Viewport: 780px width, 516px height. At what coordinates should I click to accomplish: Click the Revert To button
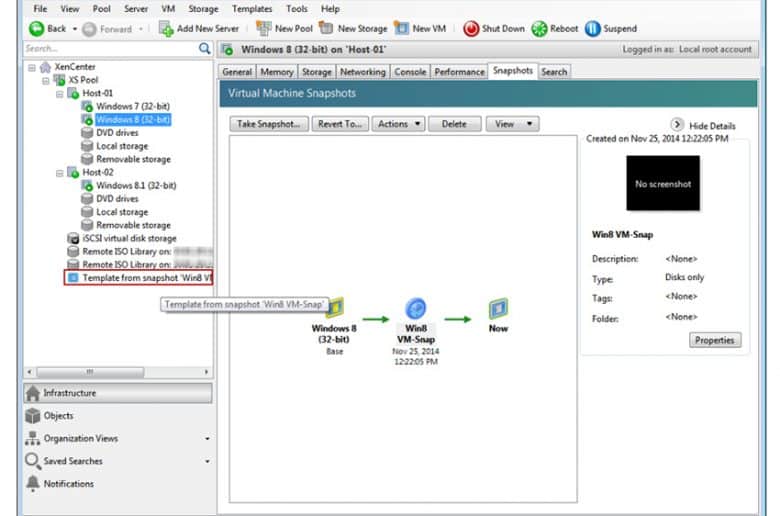340,124
